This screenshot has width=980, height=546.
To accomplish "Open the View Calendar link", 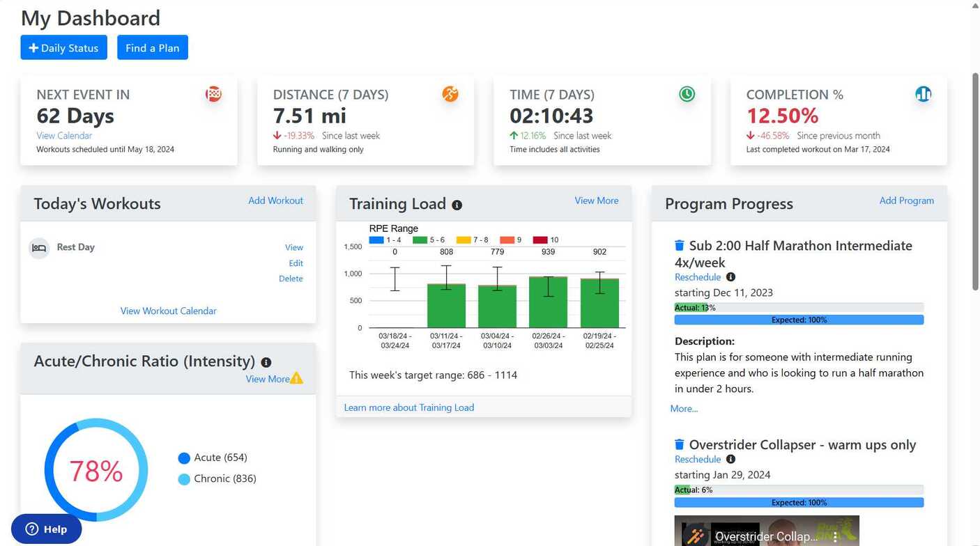I will click(x=64, y=136).
